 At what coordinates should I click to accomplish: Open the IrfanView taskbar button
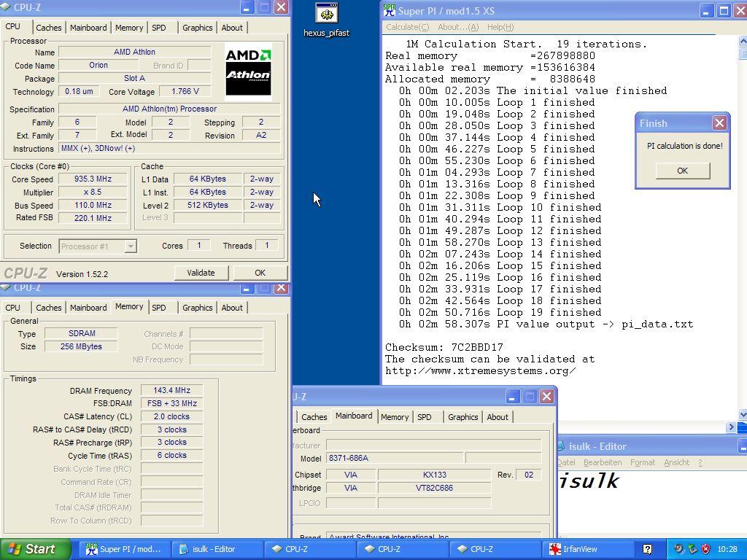[x=587, y=549]
